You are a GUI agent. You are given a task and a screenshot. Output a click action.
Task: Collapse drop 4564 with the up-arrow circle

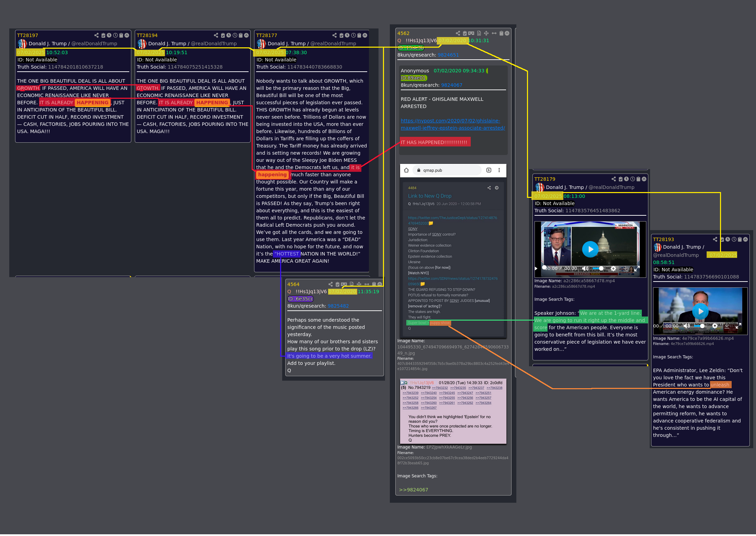(x=380, y=284)
